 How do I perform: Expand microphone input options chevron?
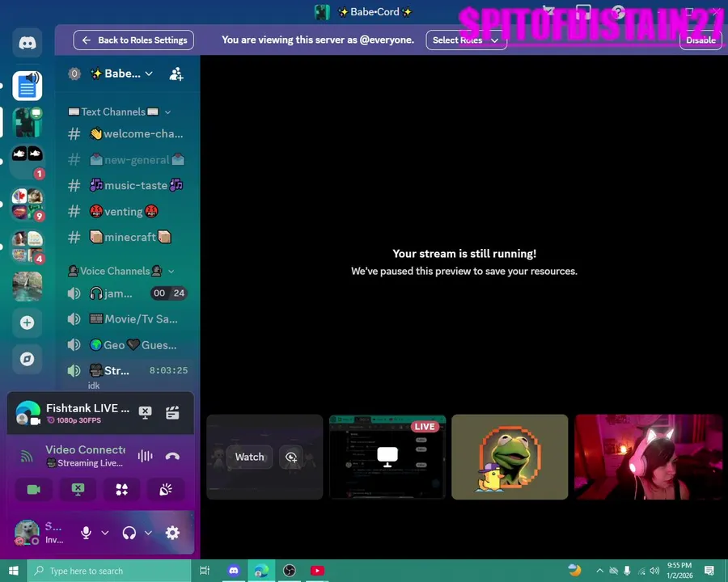pos(105,533)
